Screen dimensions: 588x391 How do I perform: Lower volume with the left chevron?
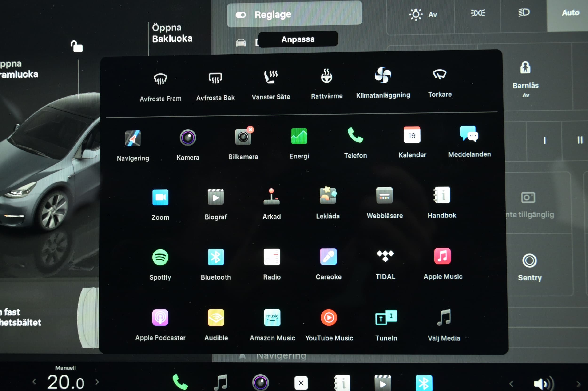point(511,383)
